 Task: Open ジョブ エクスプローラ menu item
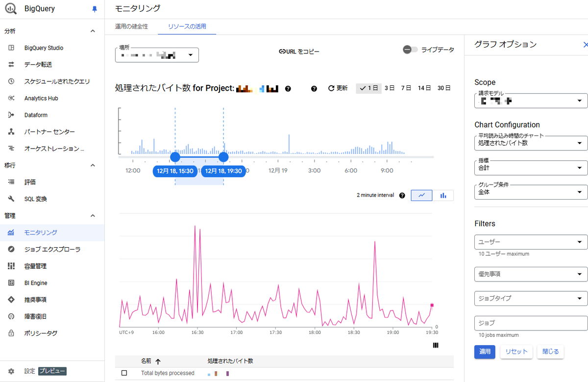[x=52, y=250]
